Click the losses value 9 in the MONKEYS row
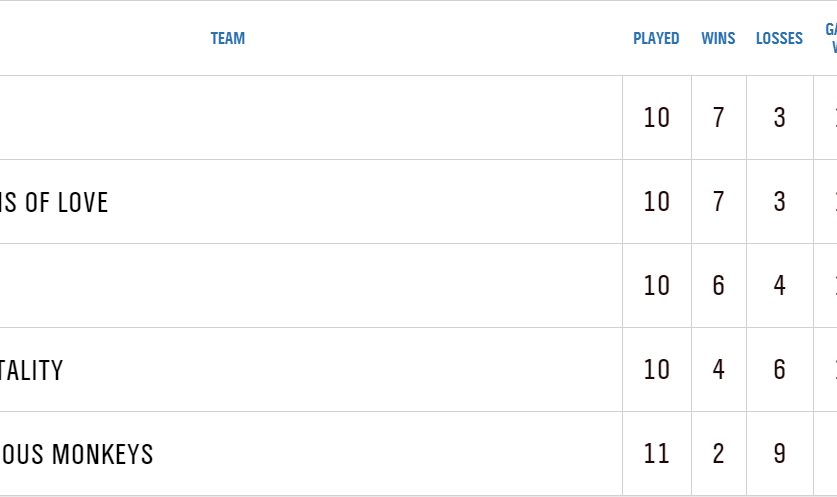Image resolution: width=837 pixels, height=497 pixels. tap(780, 454)
